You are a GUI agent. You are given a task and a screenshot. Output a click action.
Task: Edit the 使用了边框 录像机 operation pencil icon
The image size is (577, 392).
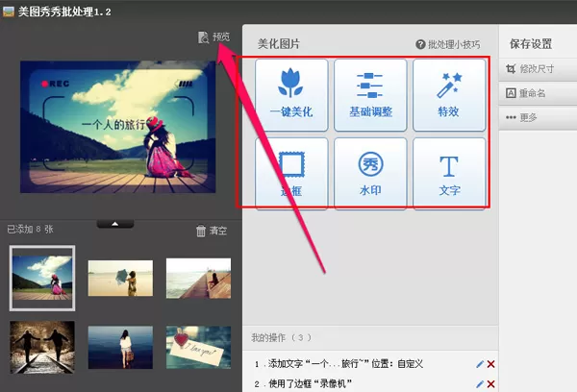point(480,384)
